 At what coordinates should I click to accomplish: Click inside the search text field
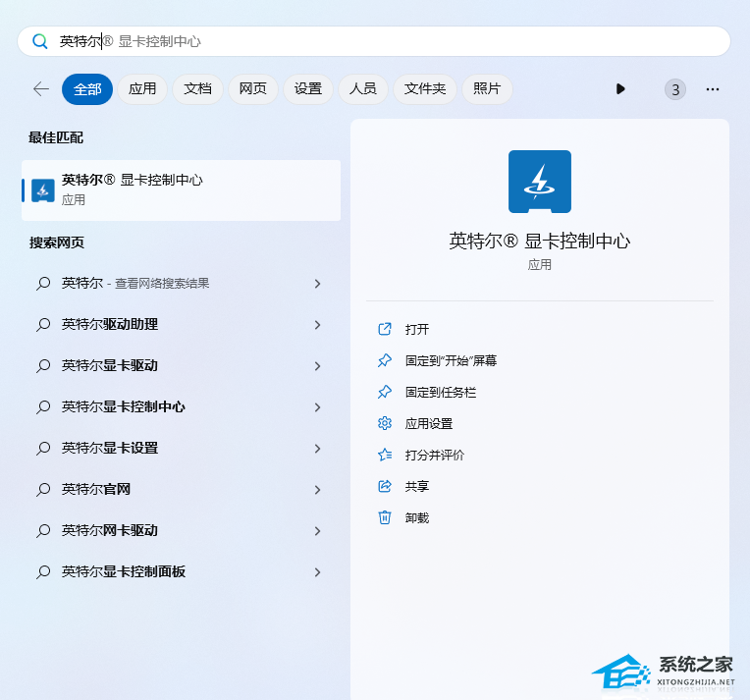pyautogui.click(x=374, y=41)
